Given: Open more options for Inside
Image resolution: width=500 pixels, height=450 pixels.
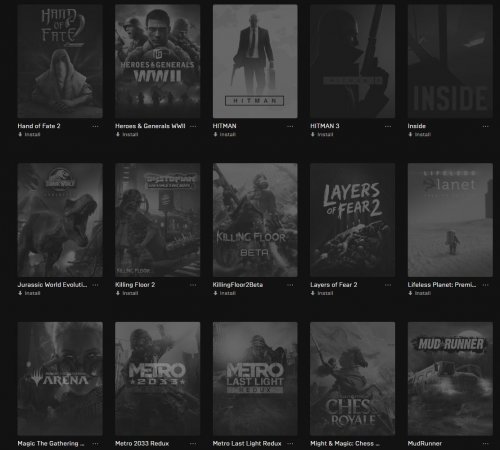Looking at the screenshot, I should pos(485,126).
